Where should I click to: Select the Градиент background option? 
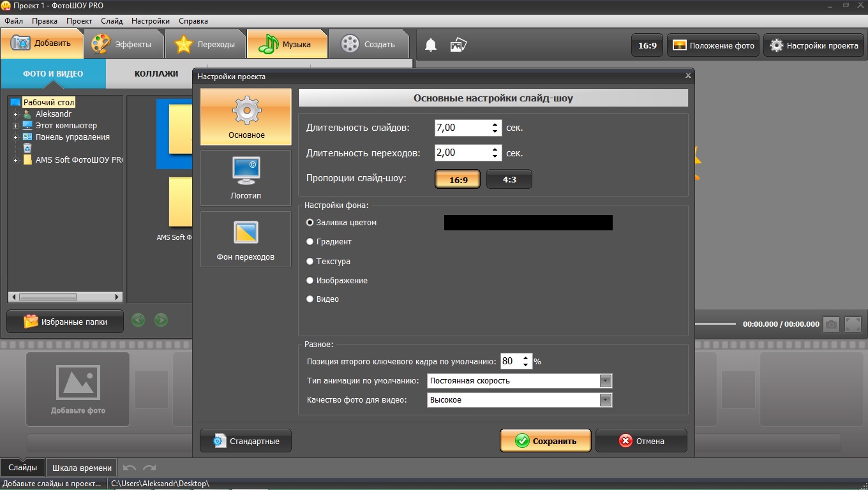click(x=310, y=242)
